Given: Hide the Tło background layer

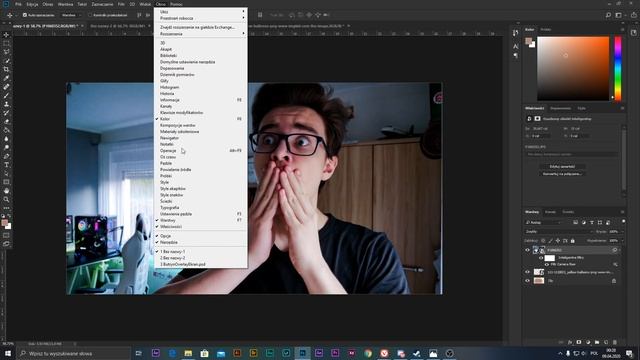Looking at the screenshot, I should 527,281.
